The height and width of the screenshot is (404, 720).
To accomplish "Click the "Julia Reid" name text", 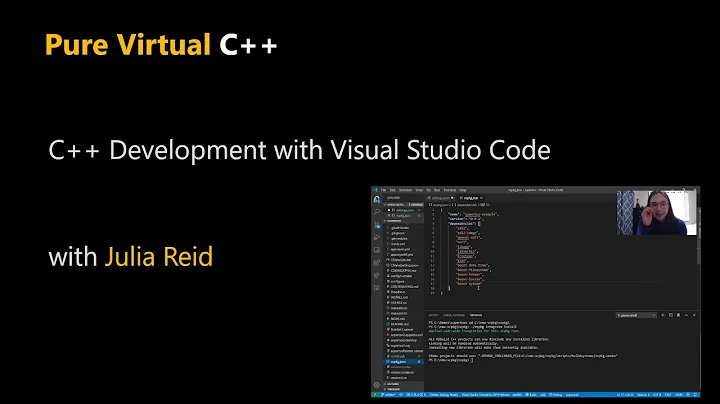I will pyautogui.click(x=159, y=256).
